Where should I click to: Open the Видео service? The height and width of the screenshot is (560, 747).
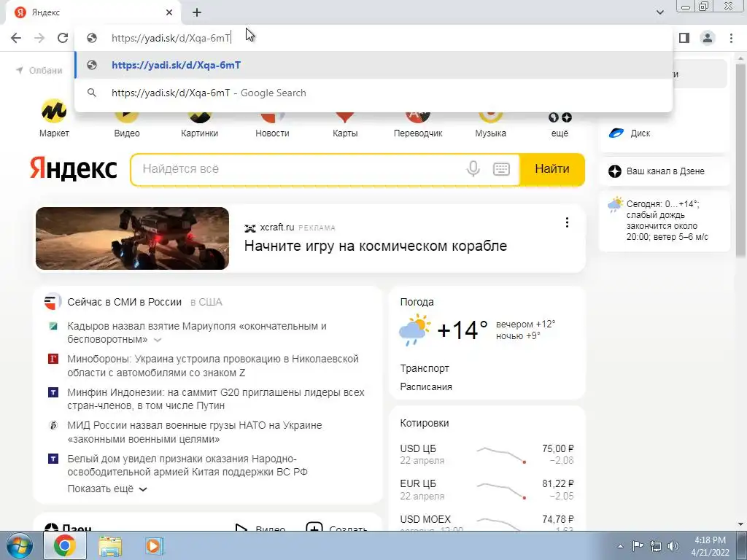127,125
